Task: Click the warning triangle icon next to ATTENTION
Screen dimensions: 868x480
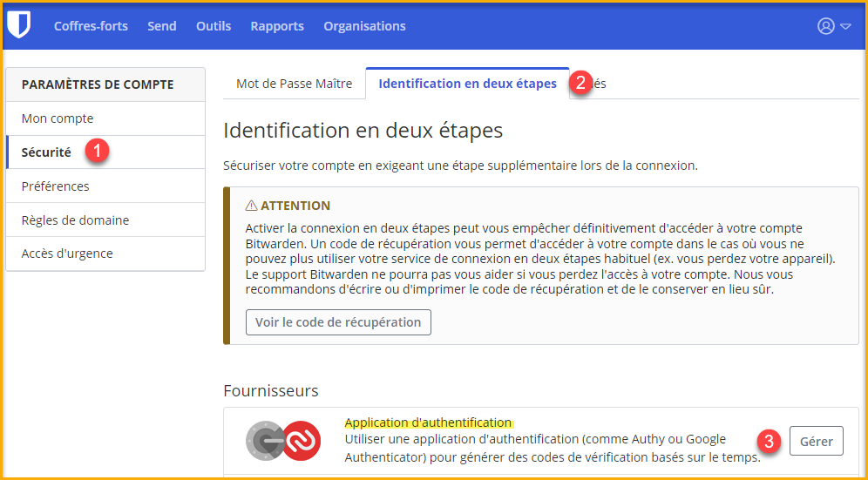Action: [x=251, y=206]
